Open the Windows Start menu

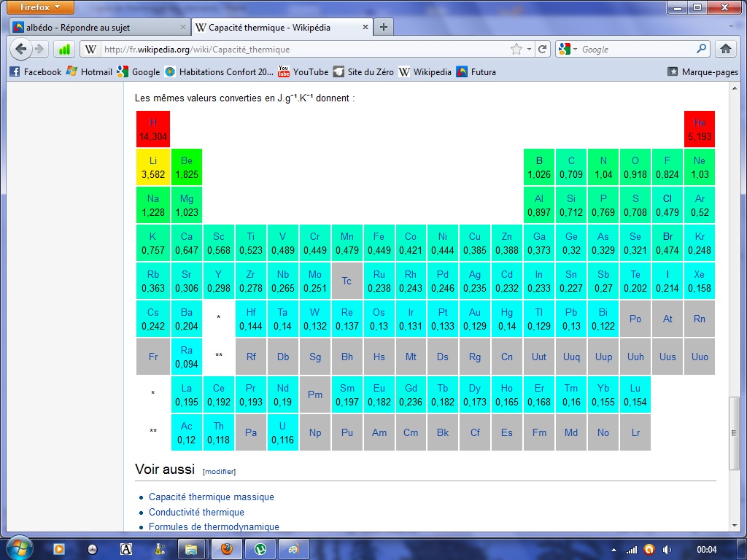18,548
